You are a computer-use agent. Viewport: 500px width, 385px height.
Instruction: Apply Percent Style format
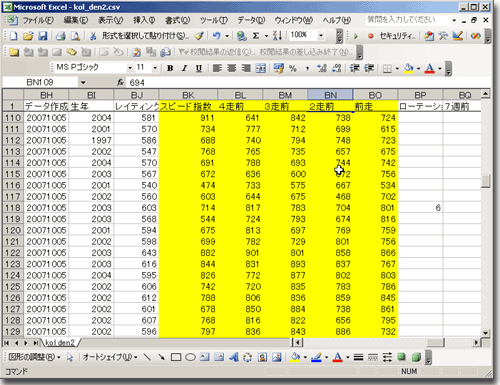coord(293,69)
